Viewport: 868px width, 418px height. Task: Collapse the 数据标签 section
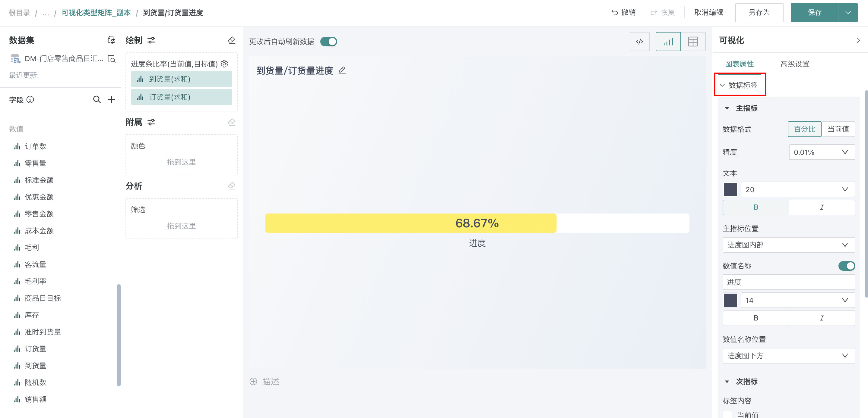click(x=722, y=85)
